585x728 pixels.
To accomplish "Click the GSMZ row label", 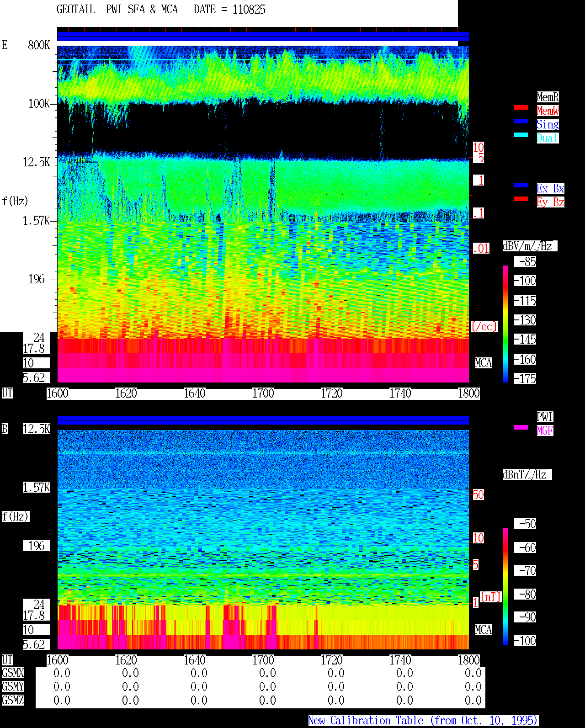I will [x=13, y=700].
